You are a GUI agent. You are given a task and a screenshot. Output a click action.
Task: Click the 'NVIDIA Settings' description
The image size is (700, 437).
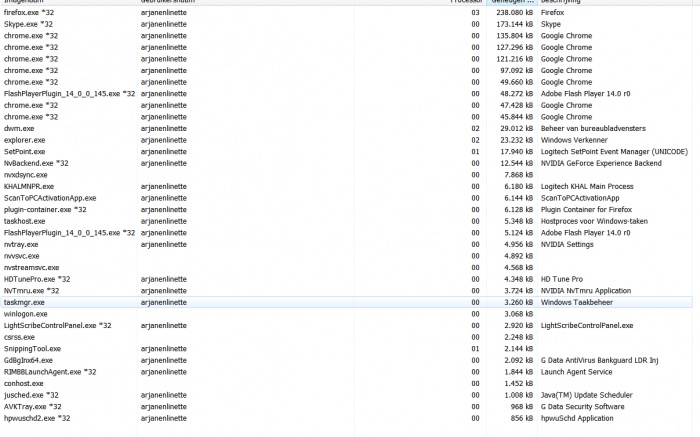click(x=567, y=245)
